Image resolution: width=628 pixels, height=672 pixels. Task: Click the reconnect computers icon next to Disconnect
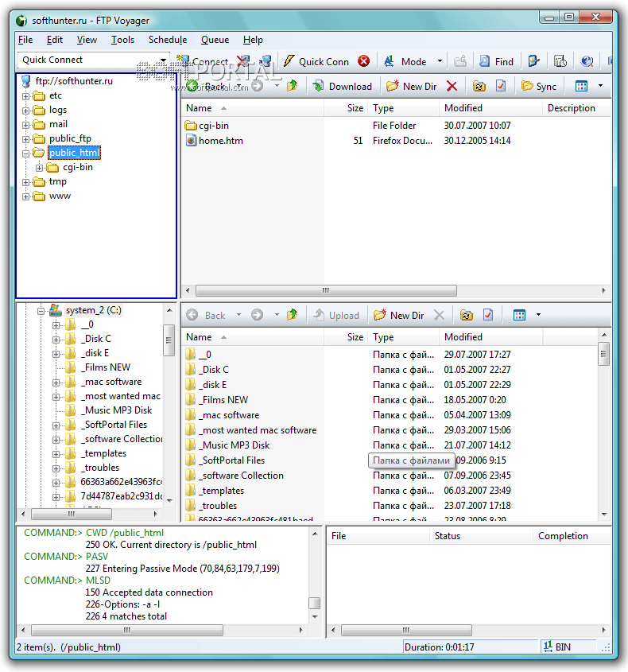coord(266,61)
